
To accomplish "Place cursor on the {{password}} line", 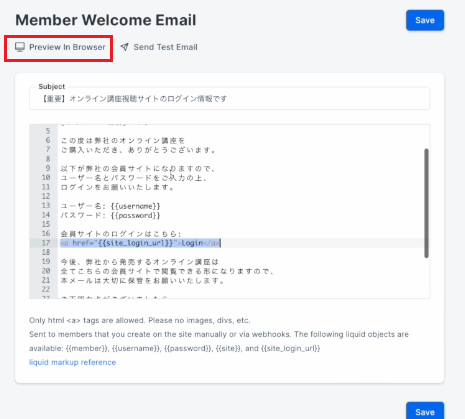I will coord(110,215).
